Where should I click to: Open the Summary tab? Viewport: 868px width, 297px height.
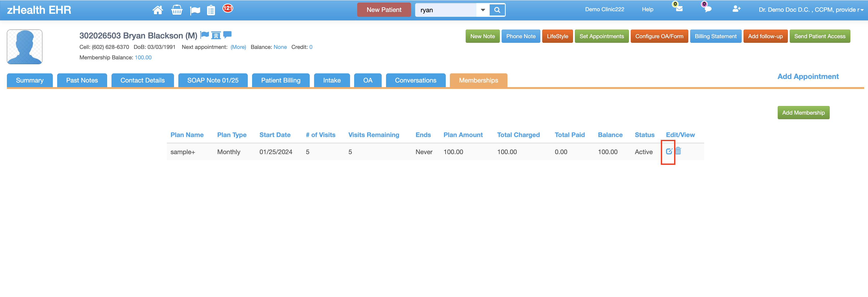(x=30, y=80)
